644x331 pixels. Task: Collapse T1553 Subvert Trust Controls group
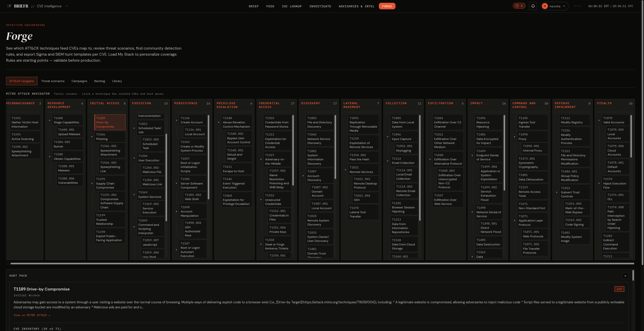(557, 193)
